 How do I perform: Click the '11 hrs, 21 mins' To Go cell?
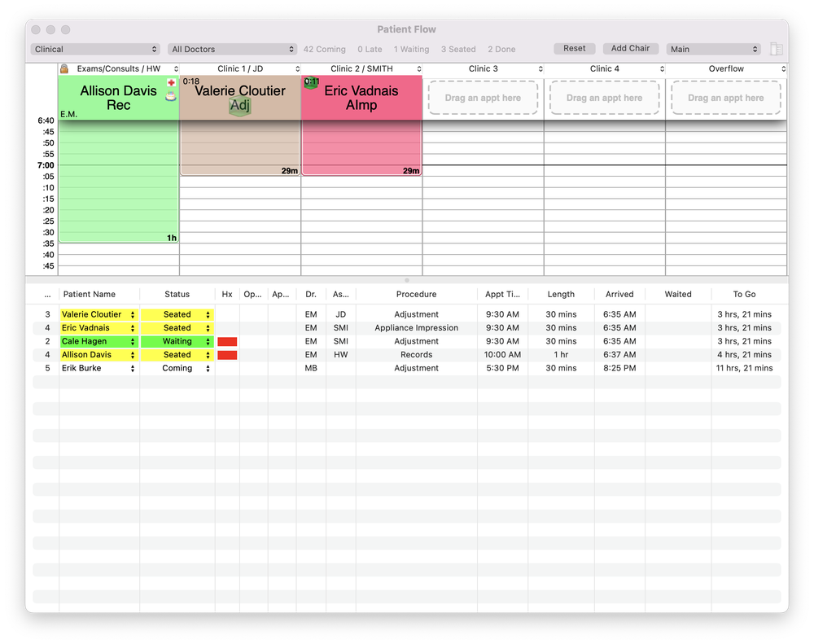pos(744,368)
